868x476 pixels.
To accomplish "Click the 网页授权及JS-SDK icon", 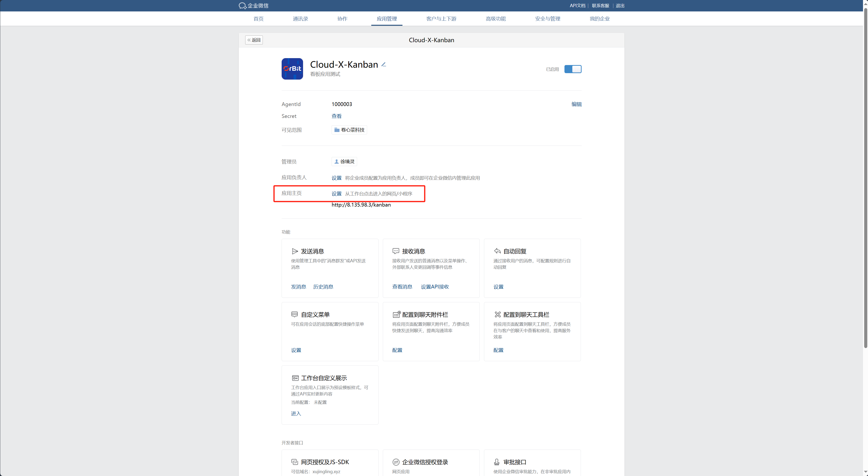I will [294, 462].
